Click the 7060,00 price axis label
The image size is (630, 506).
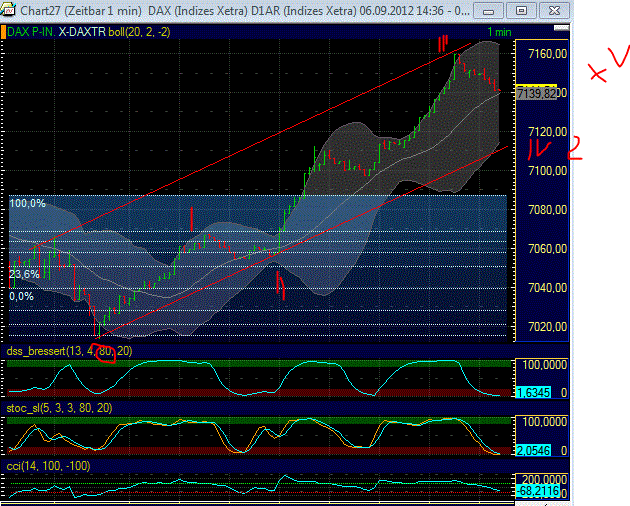point(547,249)
